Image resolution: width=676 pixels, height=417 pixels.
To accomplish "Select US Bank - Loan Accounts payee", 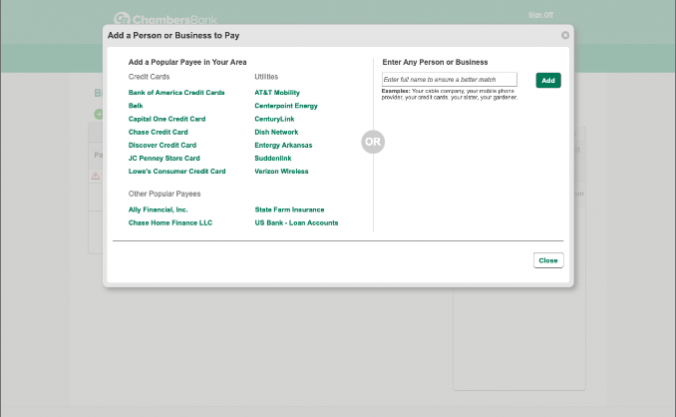I will 296,223.
